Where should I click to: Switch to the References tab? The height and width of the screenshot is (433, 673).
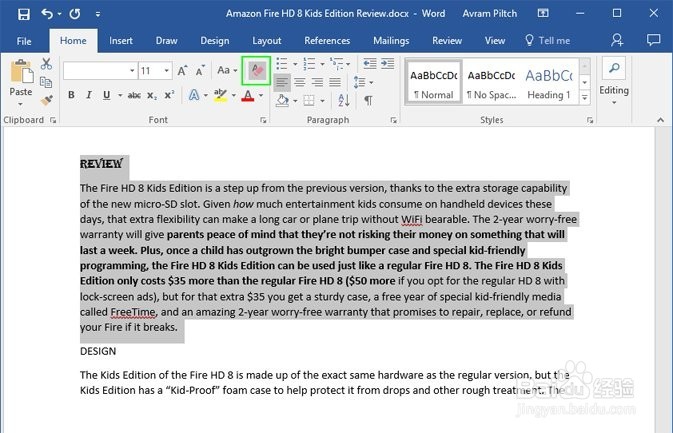327,41
